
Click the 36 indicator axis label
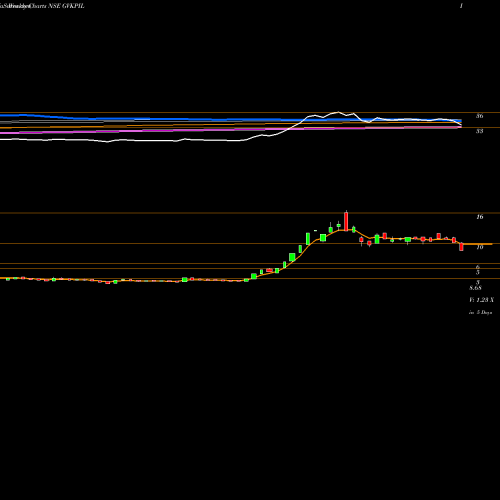(479, 116)
